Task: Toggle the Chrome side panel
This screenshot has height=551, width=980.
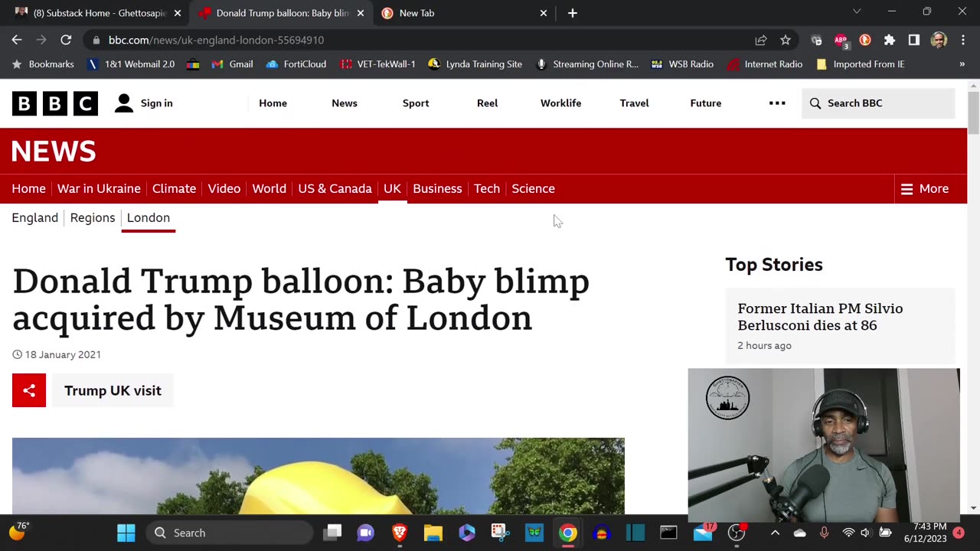Action: 914,40
